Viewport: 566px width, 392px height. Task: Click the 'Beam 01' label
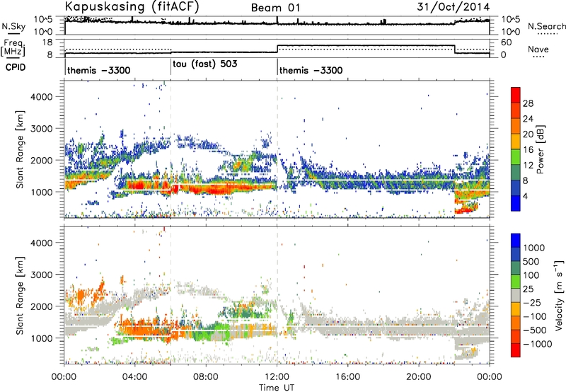275,8
